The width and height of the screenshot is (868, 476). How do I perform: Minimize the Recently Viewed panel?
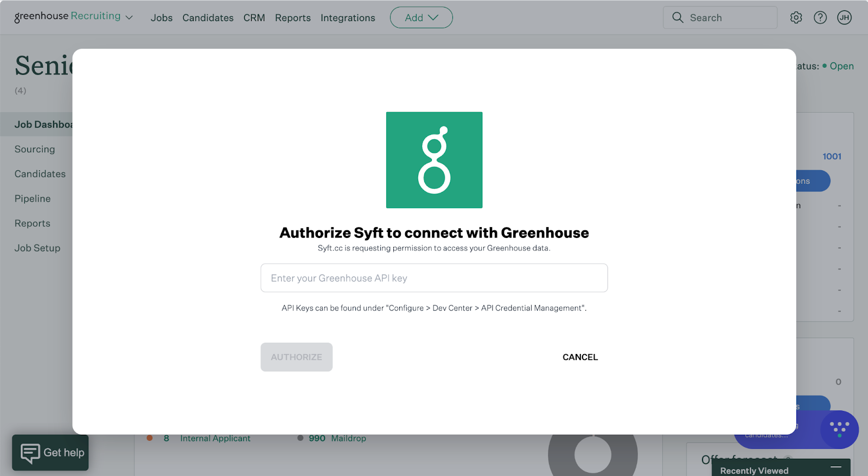[836, 467]
